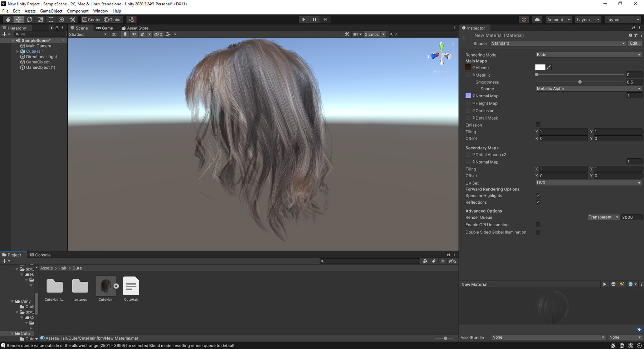Click the Project search field
Viewport: 644px width, 349px height.
click(x=370, y=261)
